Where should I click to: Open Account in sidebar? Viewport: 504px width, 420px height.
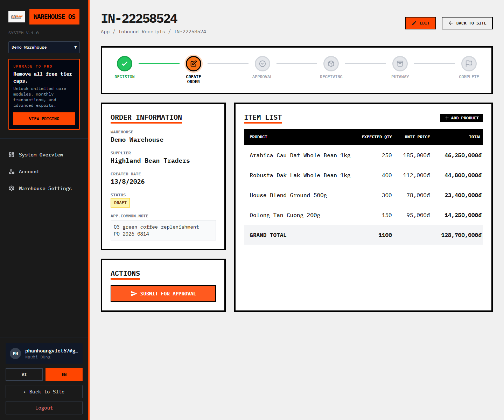click(x=44, y=171)
